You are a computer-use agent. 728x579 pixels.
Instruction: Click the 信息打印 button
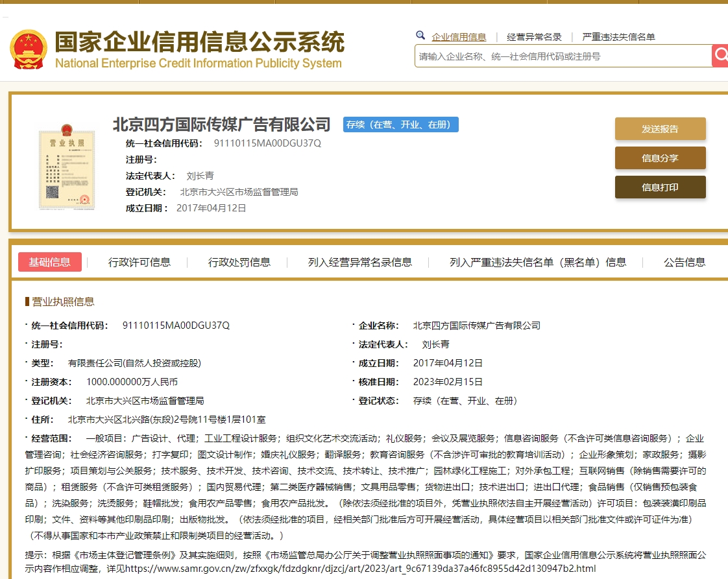coord(661,187)
